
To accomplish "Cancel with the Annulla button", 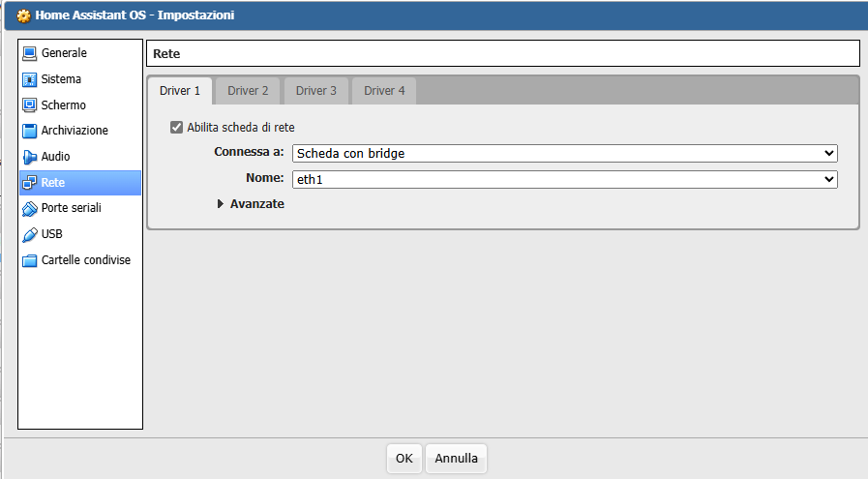I will [456, 459].
